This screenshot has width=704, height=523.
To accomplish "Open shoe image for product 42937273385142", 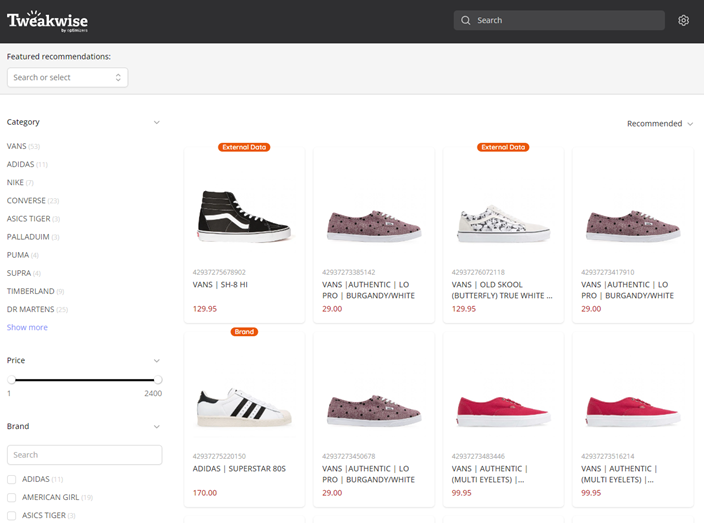I will tap(374, 226).
